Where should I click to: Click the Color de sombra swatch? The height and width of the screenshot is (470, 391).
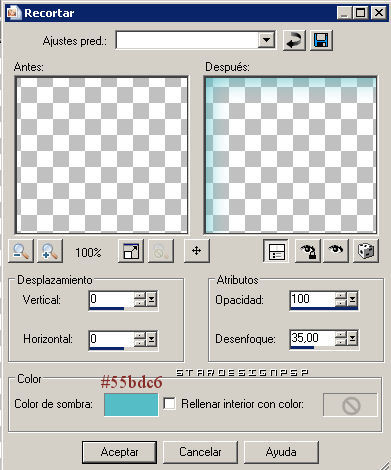click(x=131, y=405)
